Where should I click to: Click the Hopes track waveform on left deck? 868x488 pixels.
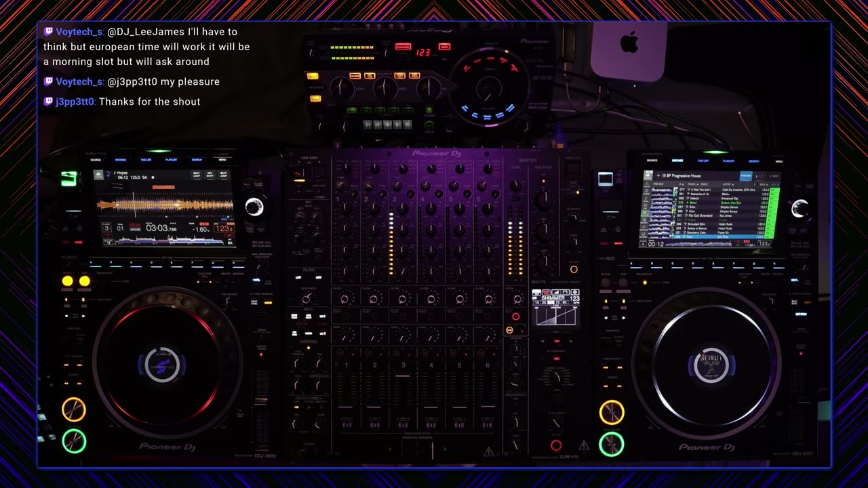pos(165,205)
